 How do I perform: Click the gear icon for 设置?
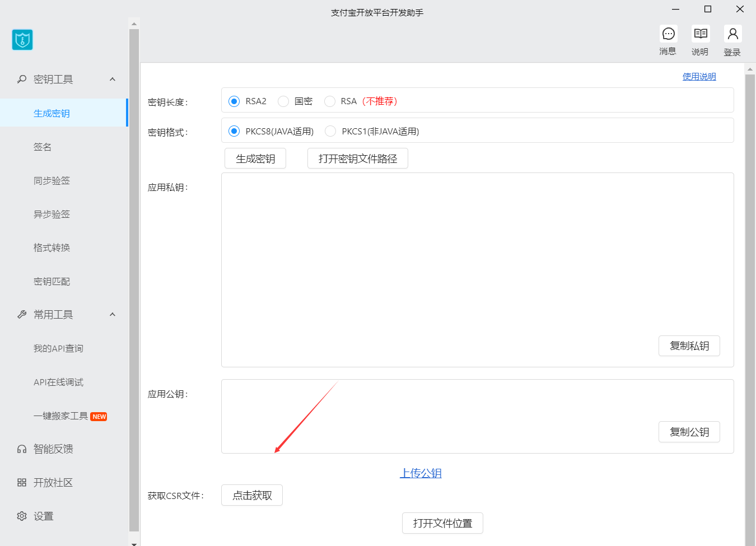pos(22,516)
